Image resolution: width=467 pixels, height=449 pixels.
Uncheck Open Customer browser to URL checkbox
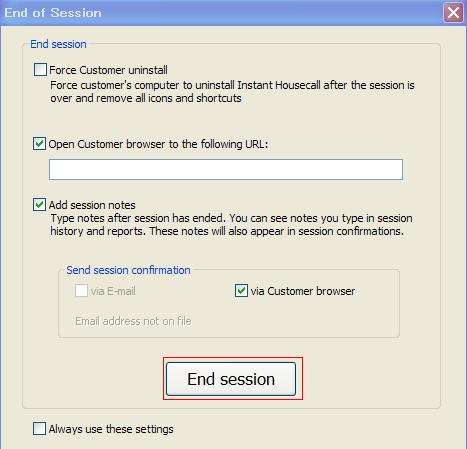pyautogui.click(x=39, y=144)
